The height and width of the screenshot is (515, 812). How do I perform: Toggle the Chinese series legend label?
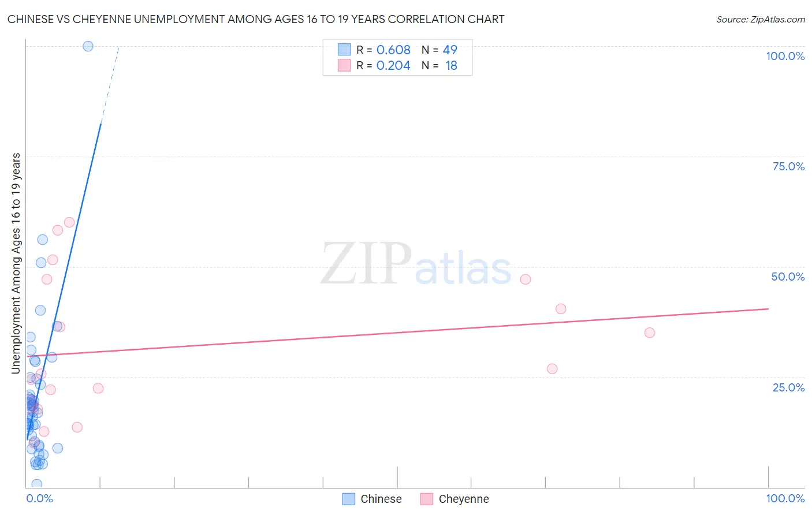tap(381, 499)
